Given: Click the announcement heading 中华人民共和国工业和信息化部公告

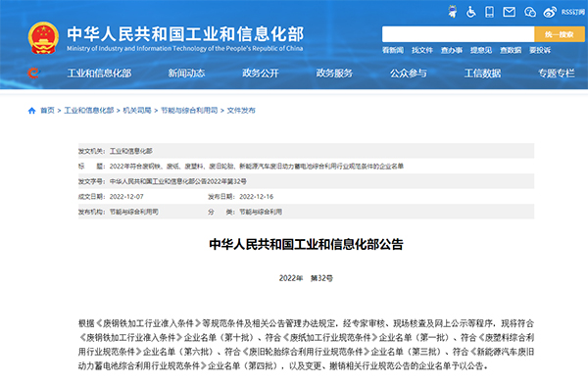Looking at the screenshot, I should (306, 244).
